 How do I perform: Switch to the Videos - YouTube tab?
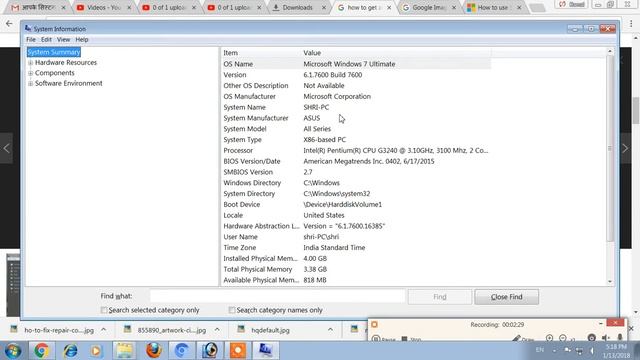pyautogui.click(x=103, y=7)
